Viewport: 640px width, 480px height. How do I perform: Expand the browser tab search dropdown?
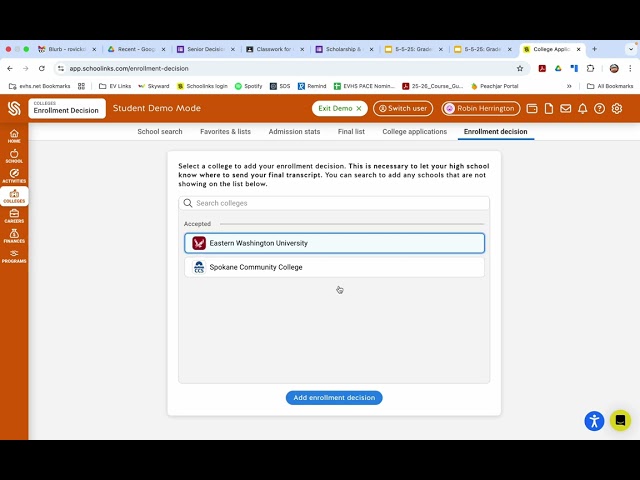click(631, 49)
